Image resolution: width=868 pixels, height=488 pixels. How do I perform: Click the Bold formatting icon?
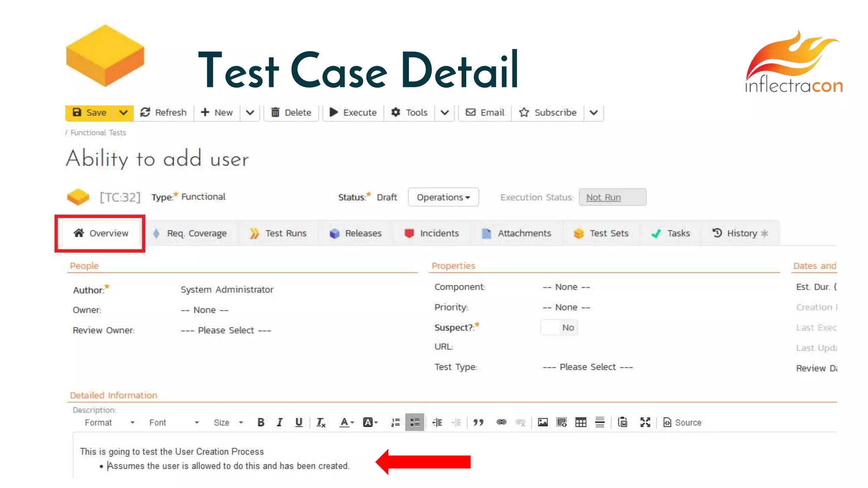tap(261, 422)
